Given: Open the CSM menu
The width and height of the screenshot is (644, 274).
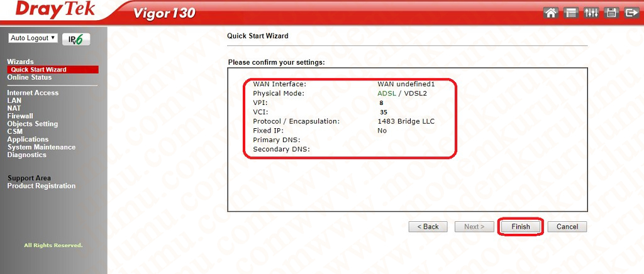Looking at the screenshot, I should [15, 132].
